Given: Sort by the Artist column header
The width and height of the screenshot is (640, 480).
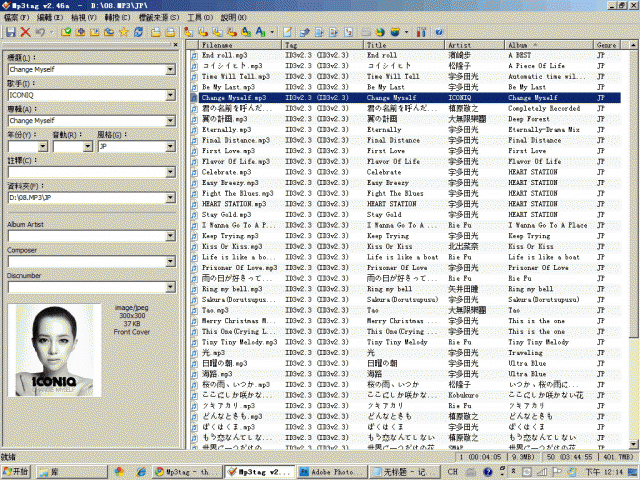Looking at the screenshot, I should pyautogui.click(x=474, y=45).
